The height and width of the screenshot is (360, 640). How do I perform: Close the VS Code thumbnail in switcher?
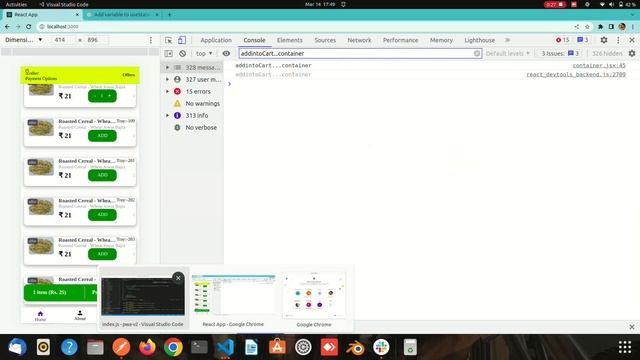[x=178, y=278]
